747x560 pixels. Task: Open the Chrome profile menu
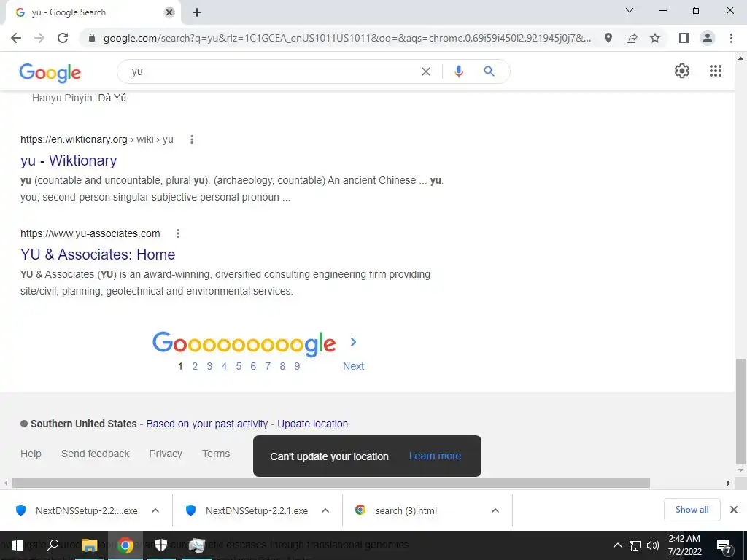(708, 38)
